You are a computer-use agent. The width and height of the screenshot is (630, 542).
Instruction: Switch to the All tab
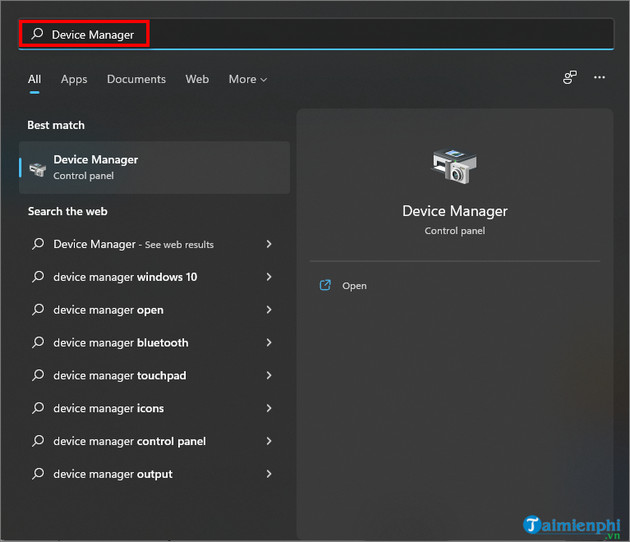[x=35, y=79]
